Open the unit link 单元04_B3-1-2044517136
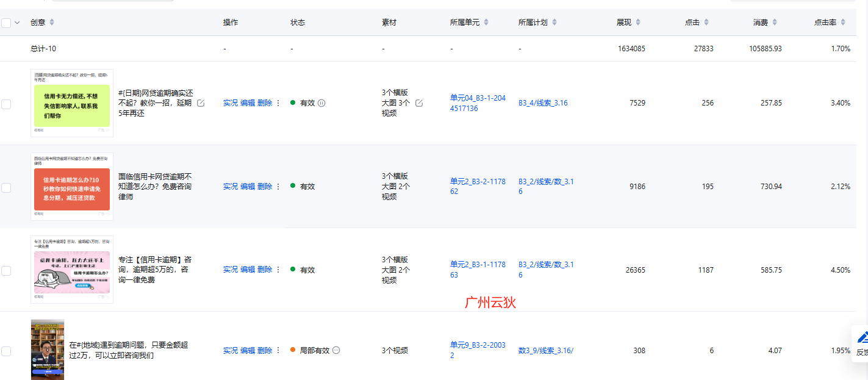Screen dimensions: 868x380 [x=478, y=103]
